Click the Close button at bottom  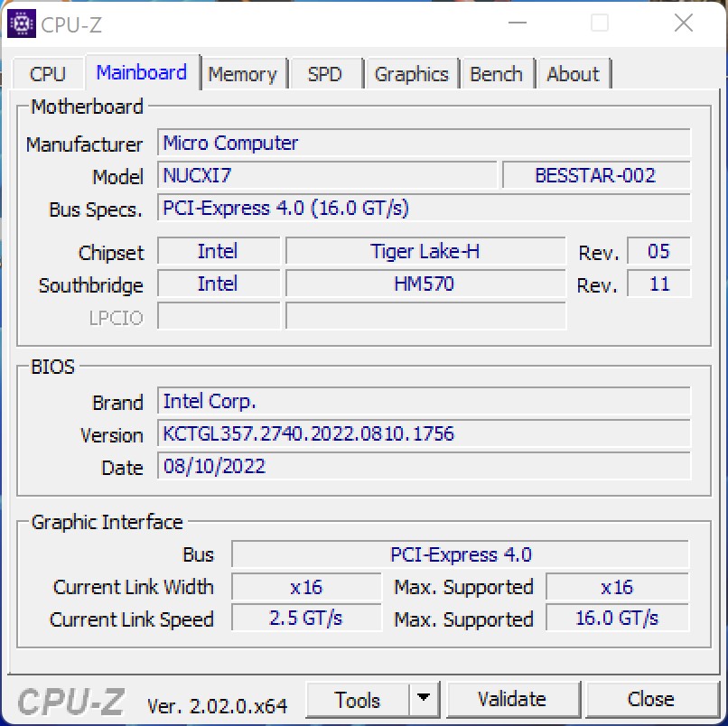(x=651, y=700)
